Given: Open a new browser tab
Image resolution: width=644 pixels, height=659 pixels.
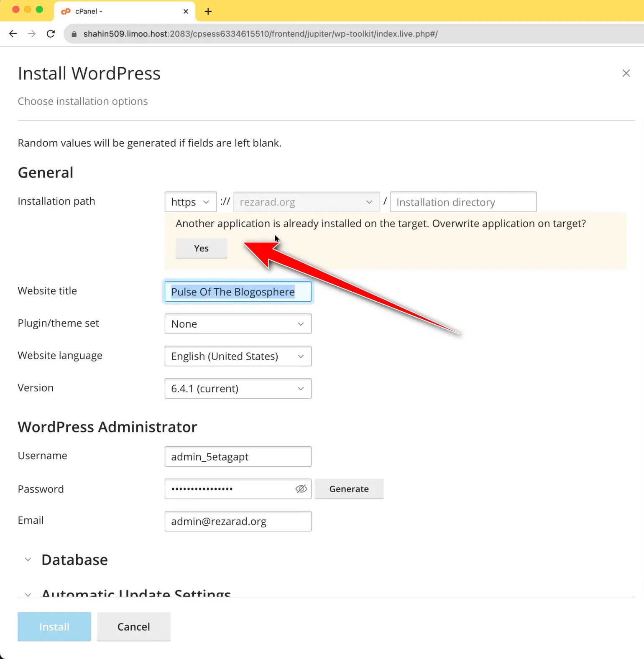Looking at the screenshot, I should click(x=208, y=11).
